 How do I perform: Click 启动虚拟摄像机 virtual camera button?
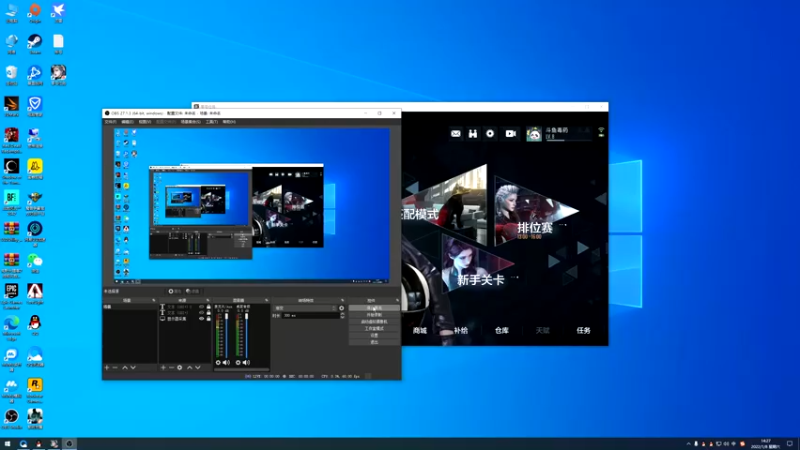374,321
